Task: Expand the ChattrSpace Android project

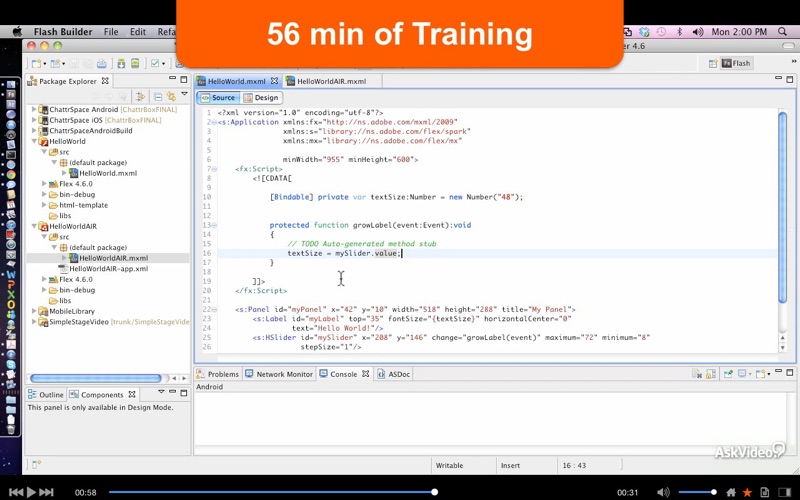Action: 34,109
